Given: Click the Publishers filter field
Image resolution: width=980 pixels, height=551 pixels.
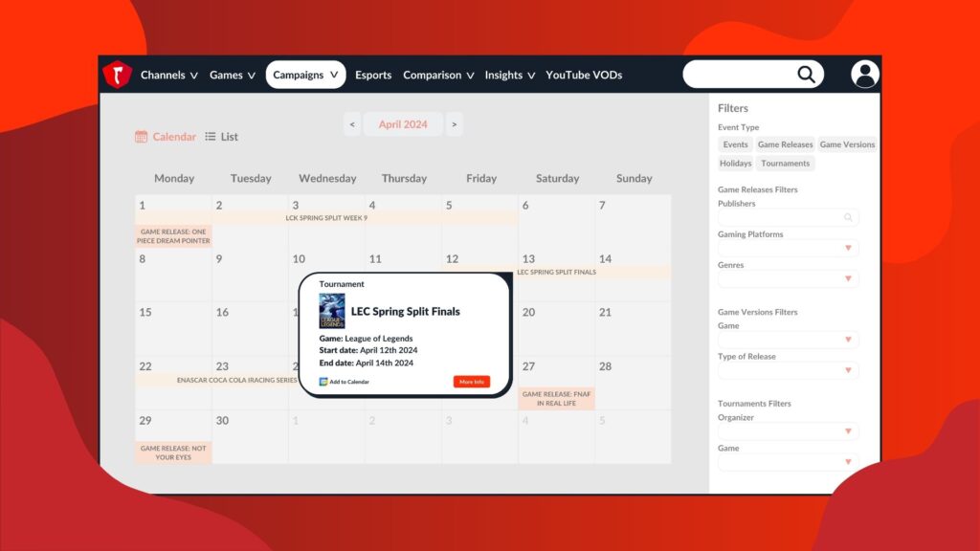Looking at the screenshot, I should pos(788,217).
